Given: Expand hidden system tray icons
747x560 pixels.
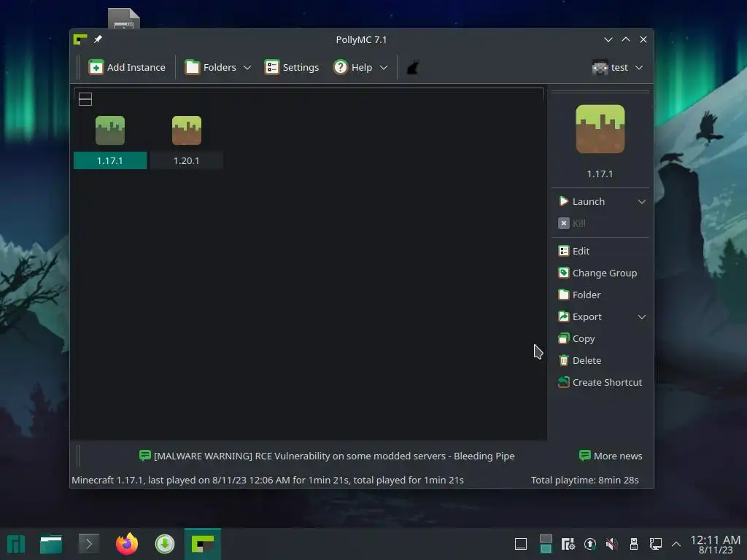Looking at the screenshot, I should point(676,544).
